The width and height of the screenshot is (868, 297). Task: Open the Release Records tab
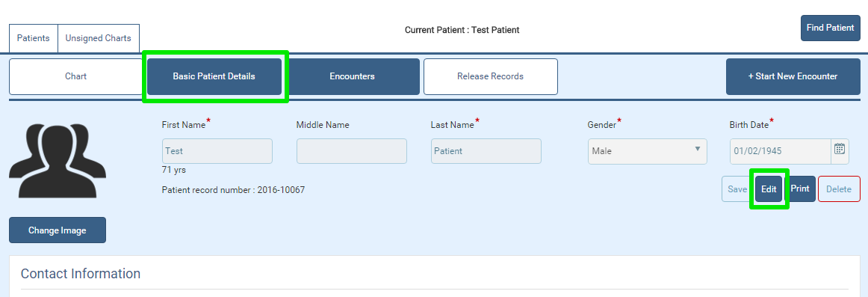[491, 76]
